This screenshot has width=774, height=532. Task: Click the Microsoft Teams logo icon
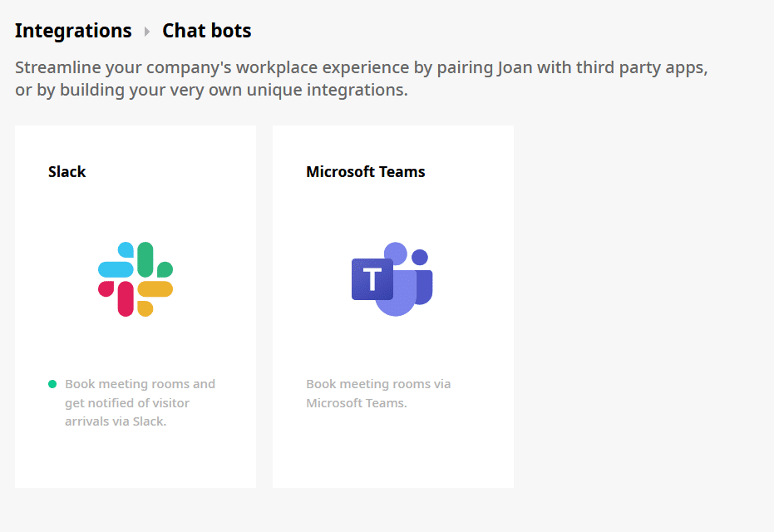click(x=391, y=277)
